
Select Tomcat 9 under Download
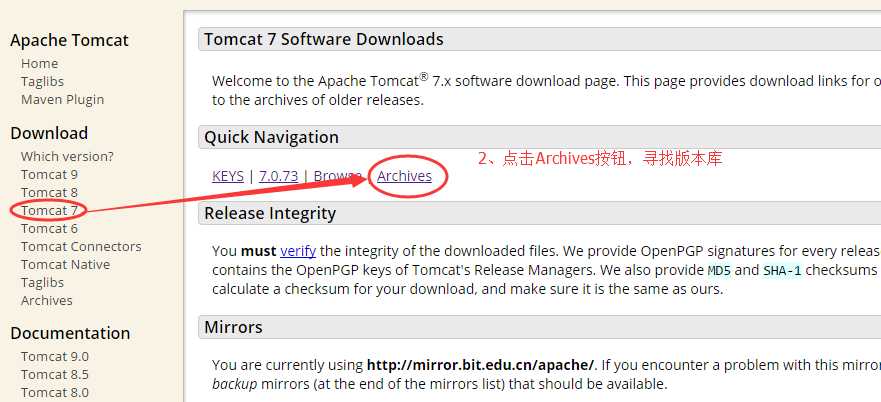[49, 174]
